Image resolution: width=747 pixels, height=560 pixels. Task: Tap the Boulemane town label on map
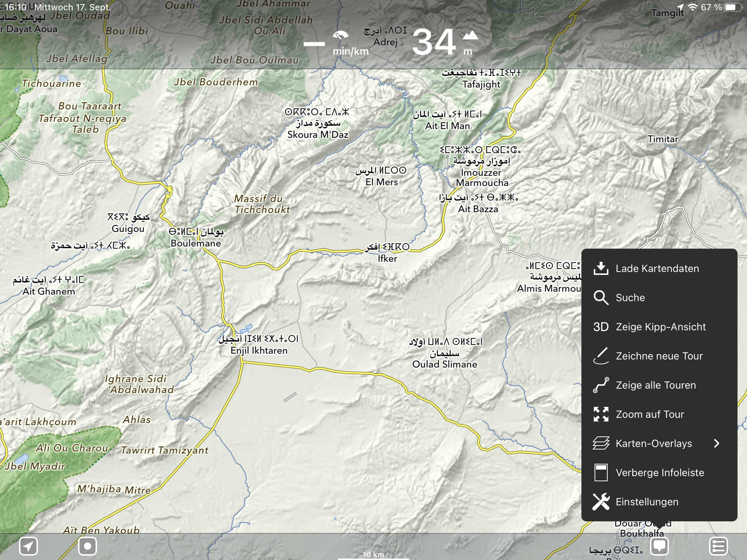tap(196, 243)
